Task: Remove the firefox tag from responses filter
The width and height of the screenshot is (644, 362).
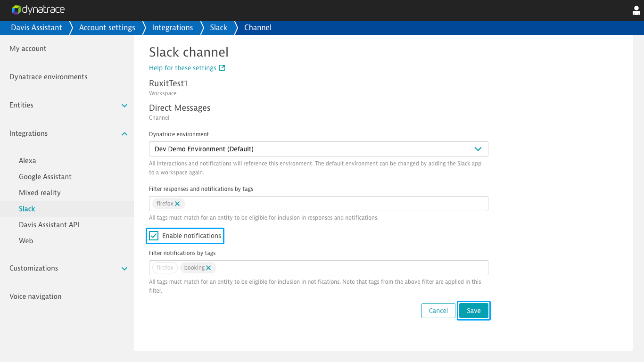Action: [177, 204]
